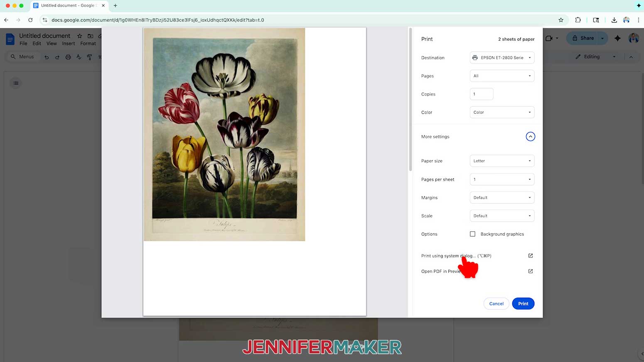644x362 pixels.
Task: Click the spell check icon
Action: point(79,57)
